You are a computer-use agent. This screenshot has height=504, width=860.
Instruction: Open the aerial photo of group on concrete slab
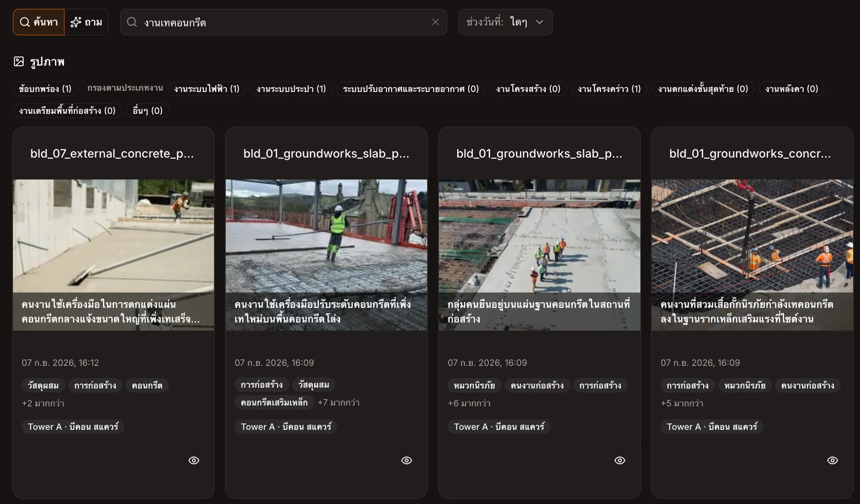539,255
